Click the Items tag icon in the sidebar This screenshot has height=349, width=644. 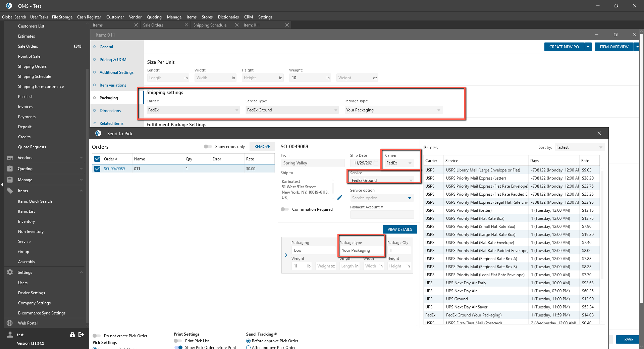tap(10, 191)
